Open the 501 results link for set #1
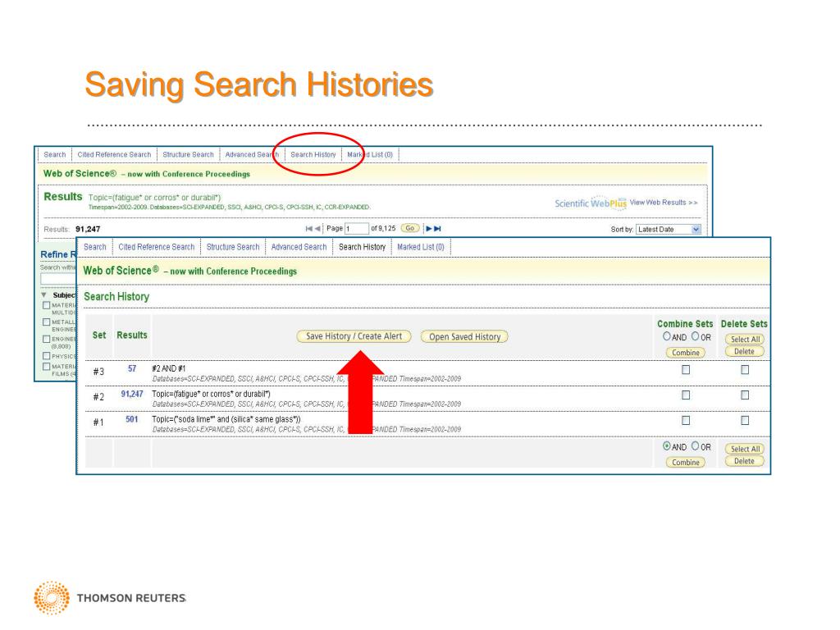 pyautogui.click(x=132, y=419)
